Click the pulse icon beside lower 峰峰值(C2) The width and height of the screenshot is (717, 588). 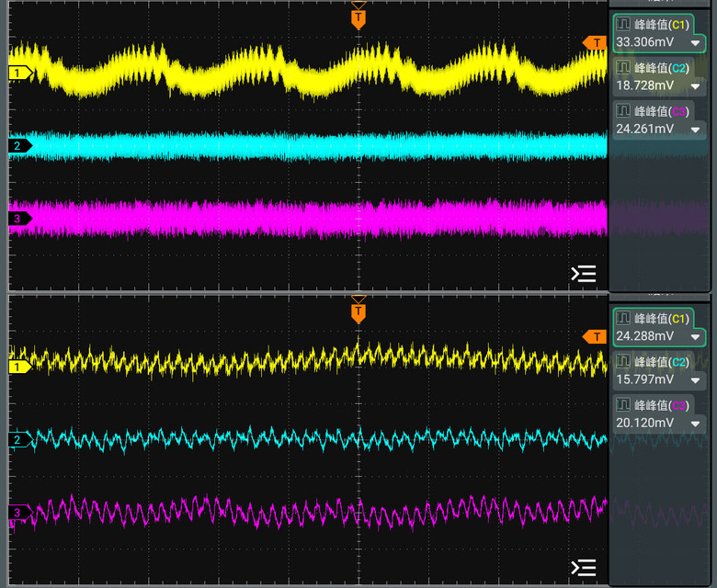click(623, 361)
